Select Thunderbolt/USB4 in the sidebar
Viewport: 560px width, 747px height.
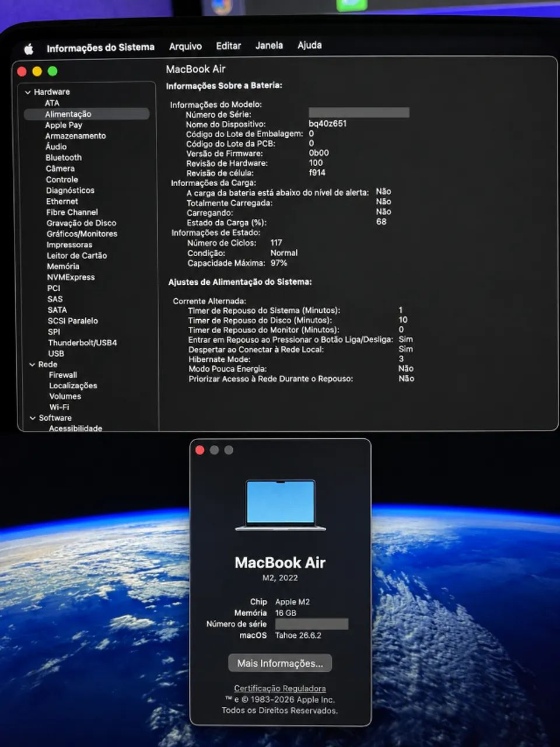82,343
